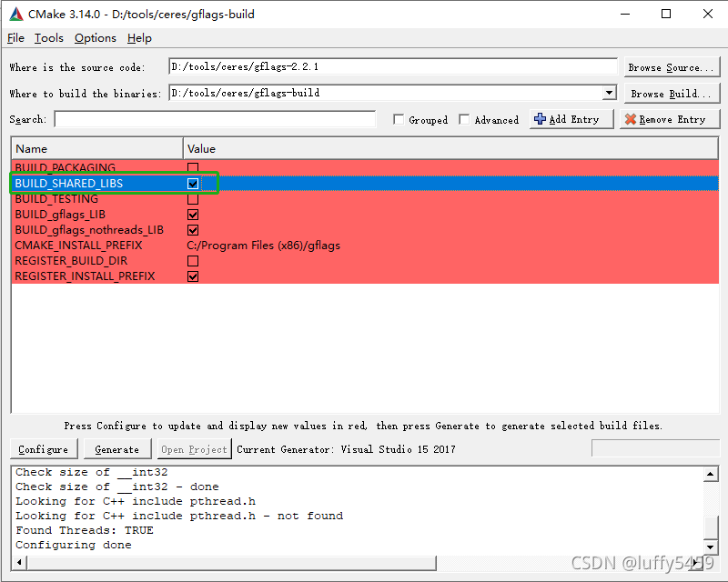Click the CMake logo in title bar

(16, 14)
